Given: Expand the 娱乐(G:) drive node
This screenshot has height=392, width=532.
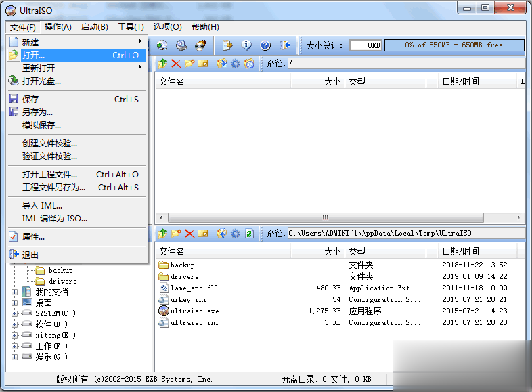Looking at the screenshot, I should pos(16,357).
